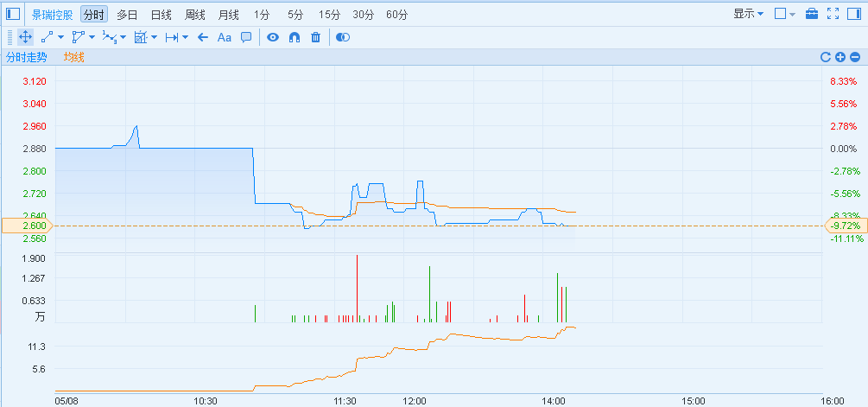
Task: Select the line drawing tool
Action: click(47, 37)
